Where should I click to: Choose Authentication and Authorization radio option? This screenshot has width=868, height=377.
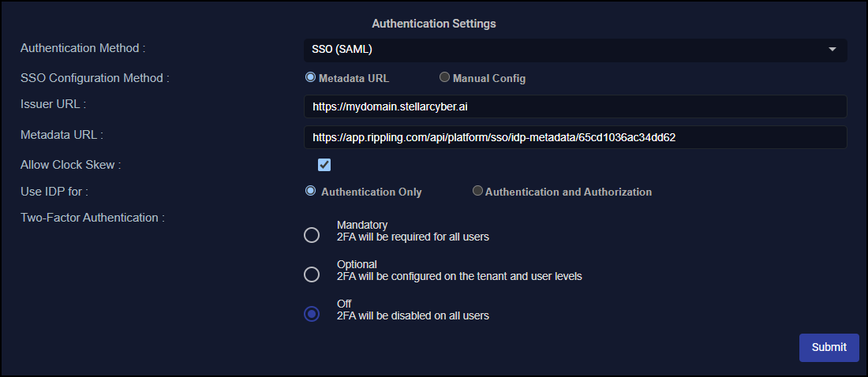[x=477, y=192]
